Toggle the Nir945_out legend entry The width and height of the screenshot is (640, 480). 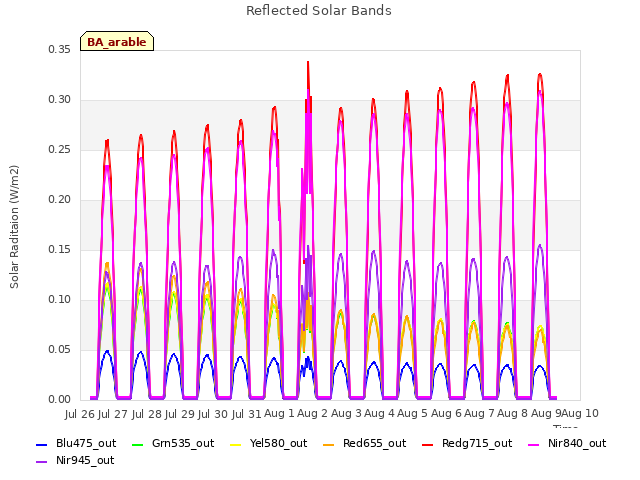pyautogui.click(x=75, y=461)
